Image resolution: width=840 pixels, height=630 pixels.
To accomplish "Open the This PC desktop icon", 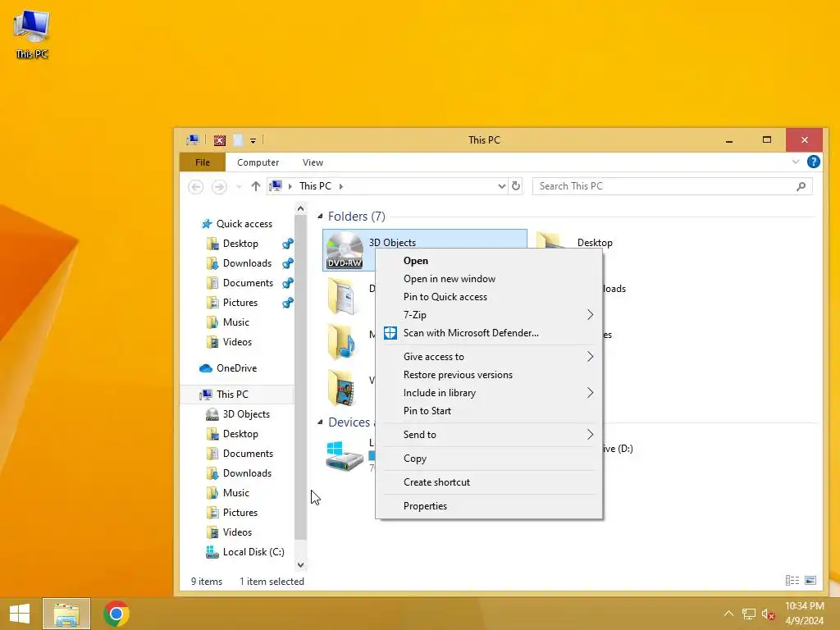I will 32,34.
